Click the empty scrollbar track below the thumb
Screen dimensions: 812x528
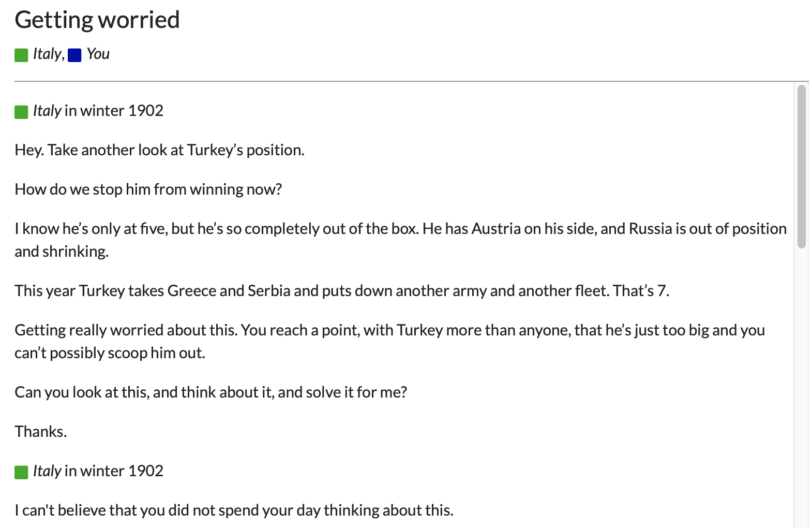click(802, 388)
